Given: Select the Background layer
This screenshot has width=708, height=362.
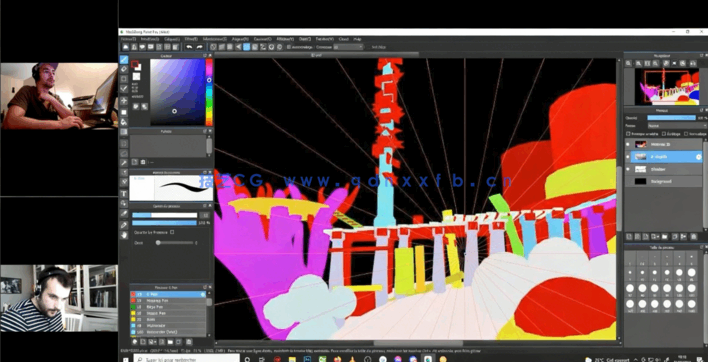Looking at the screenshot, I should point(664,181).
